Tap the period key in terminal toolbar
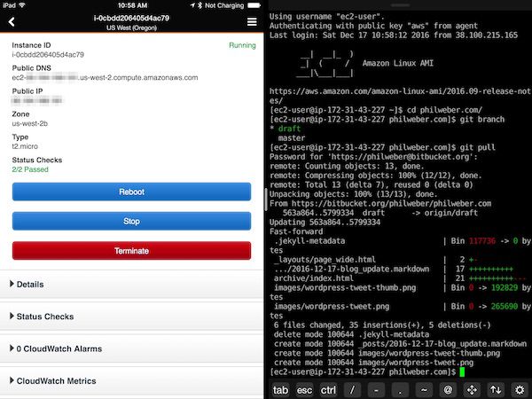The image size is (532, 399). click(x=400, y=390)
